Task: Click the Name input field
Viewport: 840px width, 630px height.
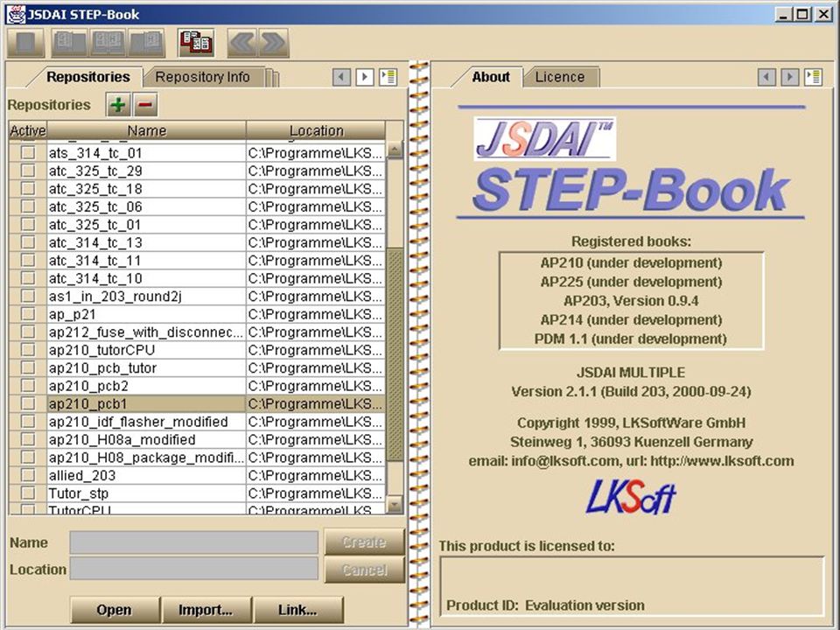Action: coord(193,542)
